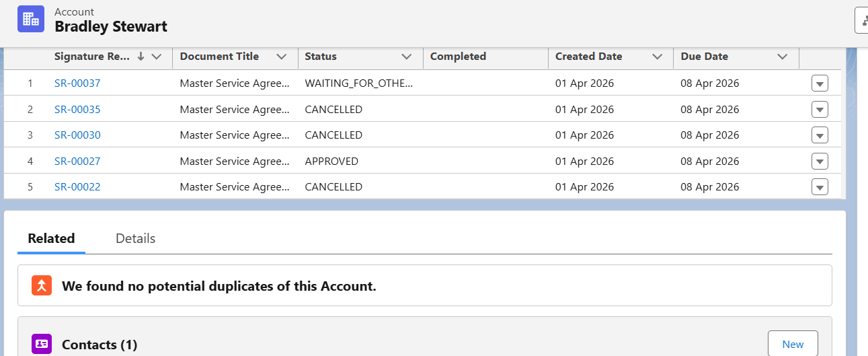
Task: Open signature request SR-00035
Action: pos(77,109)
